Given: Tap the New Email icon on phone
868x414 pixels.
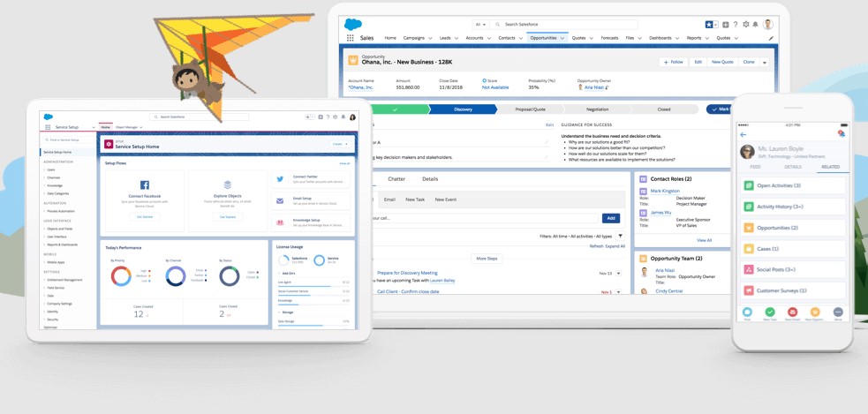Looking at the screenshot, I should [793, 312].
